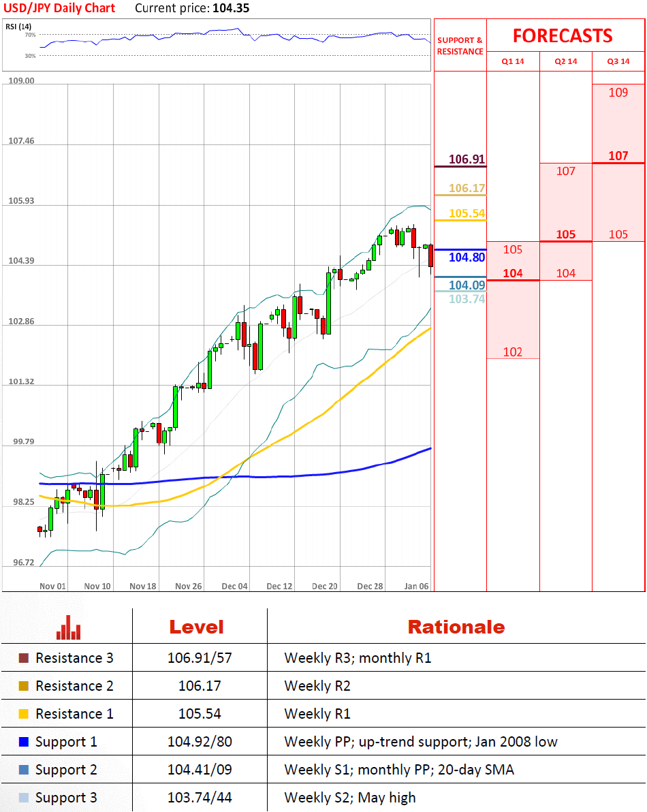This screenshot has height=812, width=647.
Task: Select the Q3 14 forecast column header
Action: 618,61
